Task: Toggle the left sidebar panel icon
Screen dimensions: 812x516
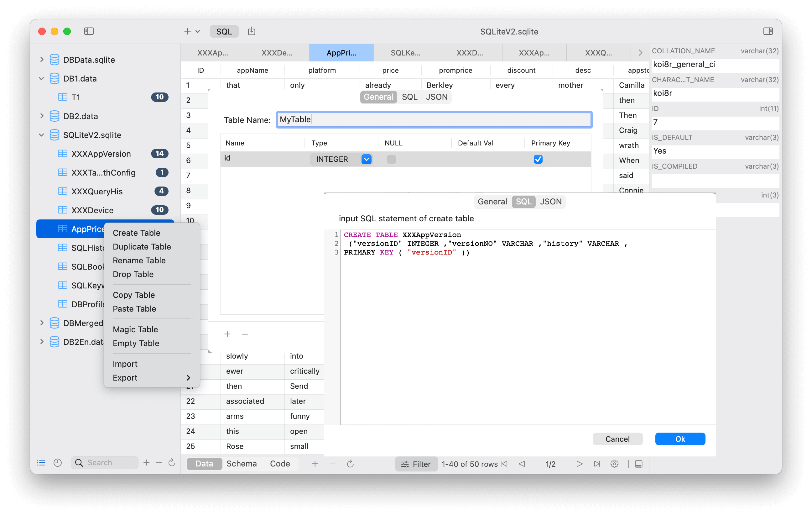Action: [89, 31]
